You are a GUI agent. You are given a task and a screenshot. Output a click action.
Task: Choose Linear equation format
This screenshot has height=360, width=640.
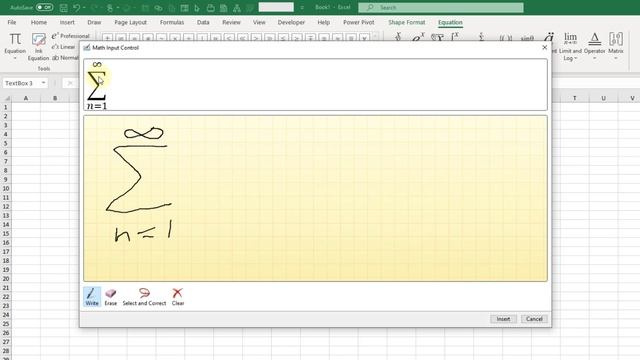(64, 47)
